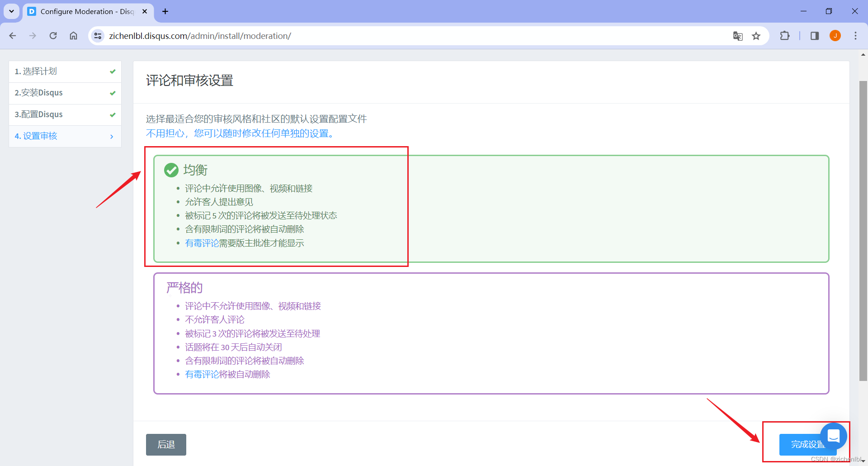Go to the browser home page

[73, 36]
